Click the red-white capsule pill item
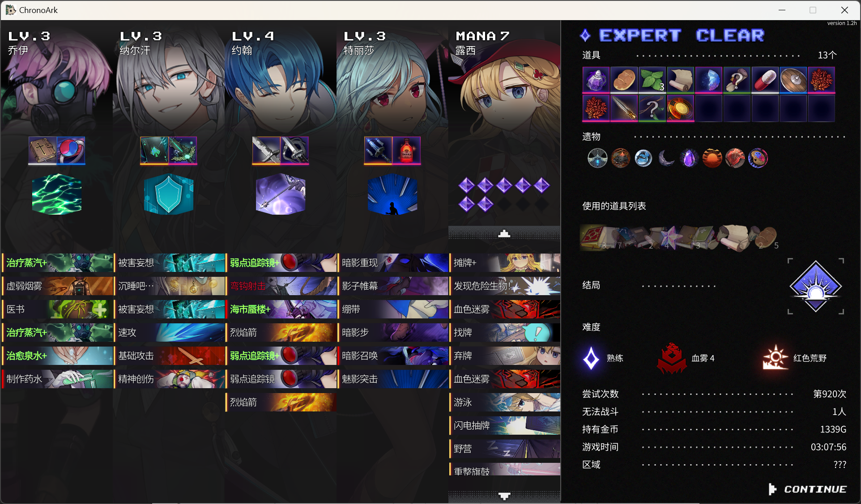The width and height of the screenshot is (861, 504). tap(765, 80)
